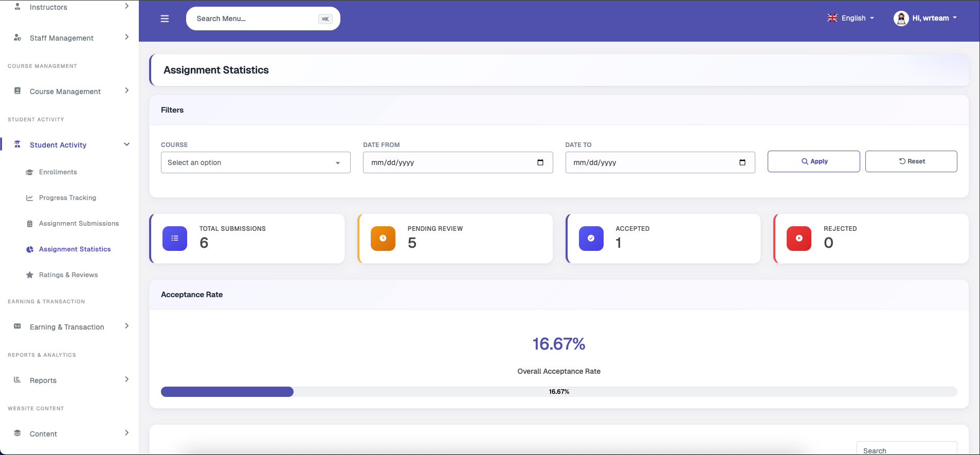The image size is (980, 455).
Task: Open Student Activity menu item
Action: (58, 145)
